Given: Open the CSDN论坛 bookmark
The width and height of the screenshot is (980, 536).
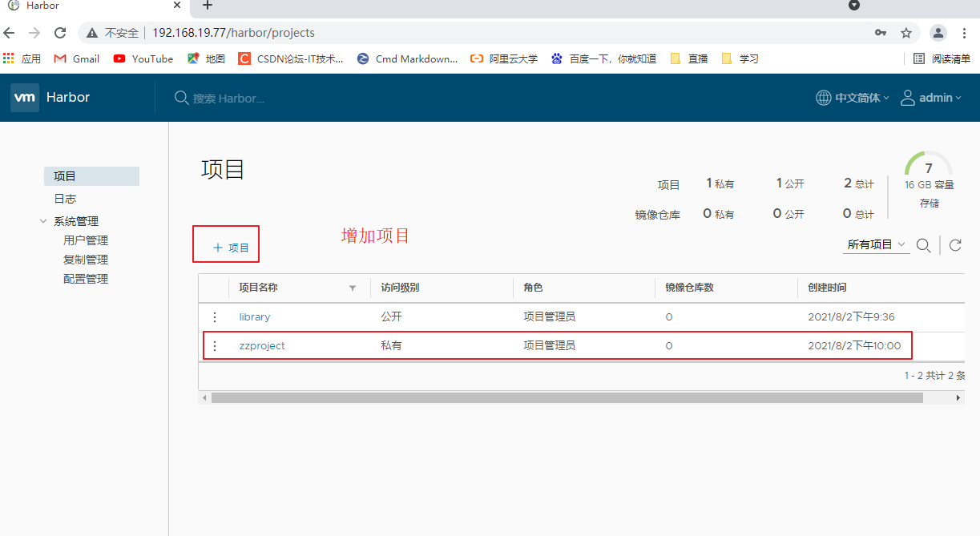Looking at the screenshot, I should coord(290,58).
